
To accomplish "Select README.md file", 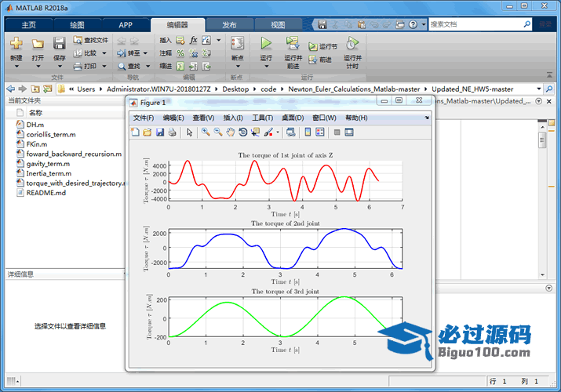I will point(46,193).
